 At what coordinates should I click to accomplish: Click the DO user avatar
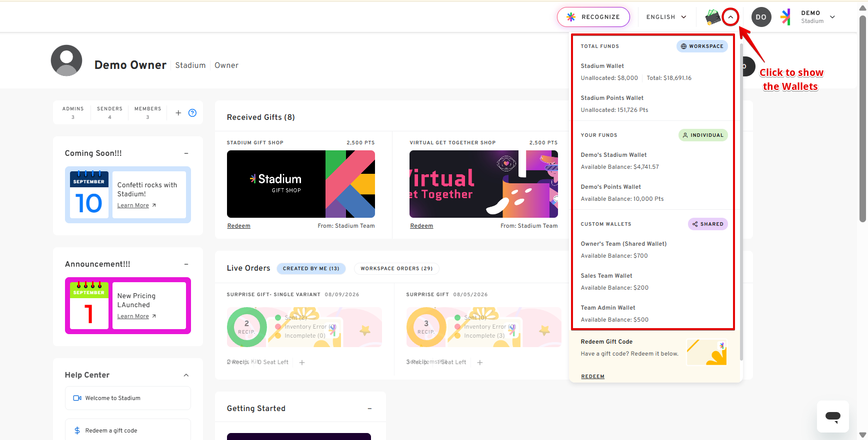(x=761, y=17)
